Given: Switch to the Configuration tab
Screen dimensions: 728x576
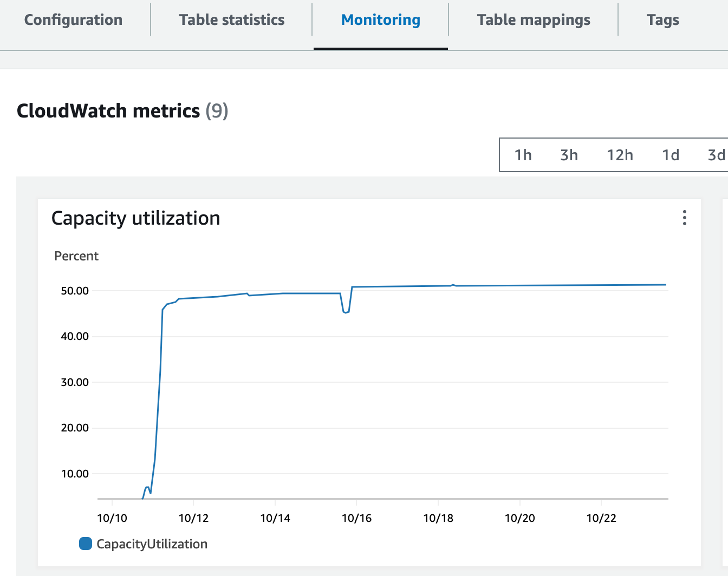Looking at the screenshot, I should [x=73, y=19].
